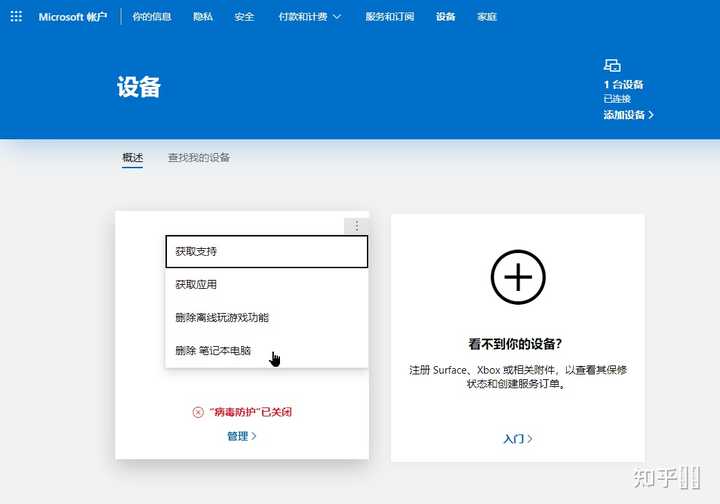The image size is (720, 504).
Task: Open the 家庭 navigation tab
Action: (487, 17)
